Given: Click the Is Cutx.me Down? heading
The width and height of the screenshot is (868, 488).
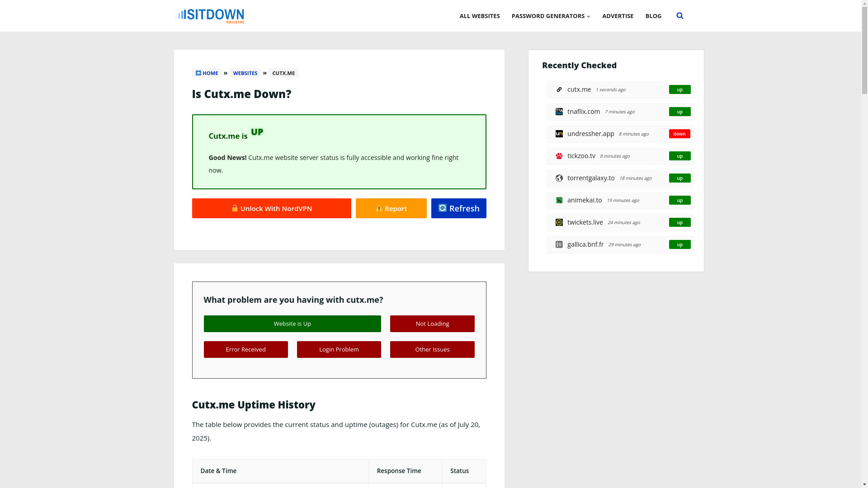Looking at the screenshot, I should [x=241, y=94].
